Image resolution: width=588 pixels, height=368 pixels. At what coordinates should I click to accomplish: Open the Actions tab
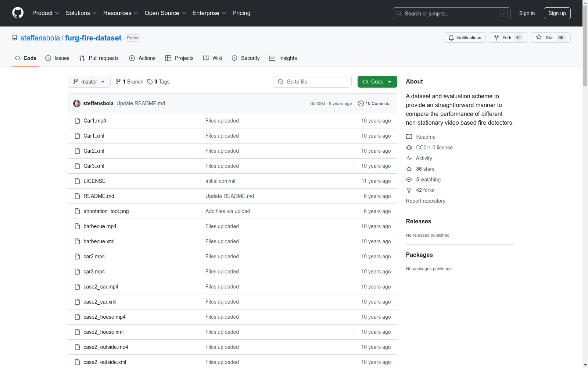coord(142,58)
